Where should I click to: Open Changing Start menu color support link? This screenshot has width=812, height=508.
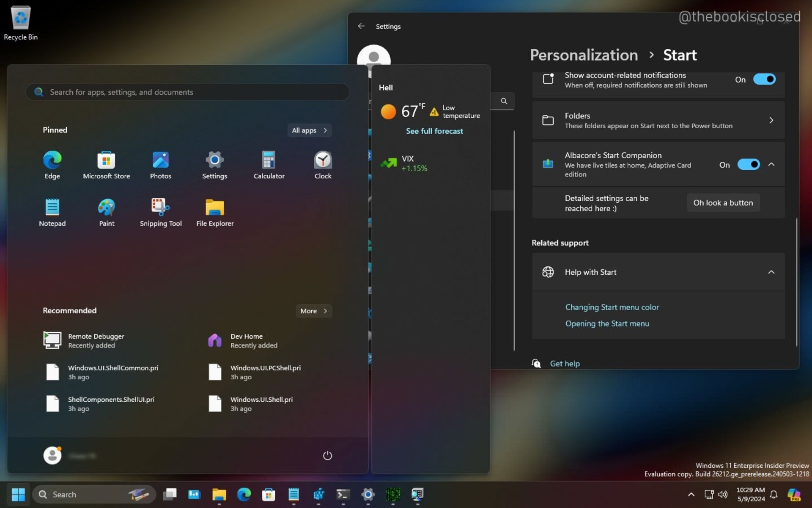pyautogui.click(x=612, y=306)
